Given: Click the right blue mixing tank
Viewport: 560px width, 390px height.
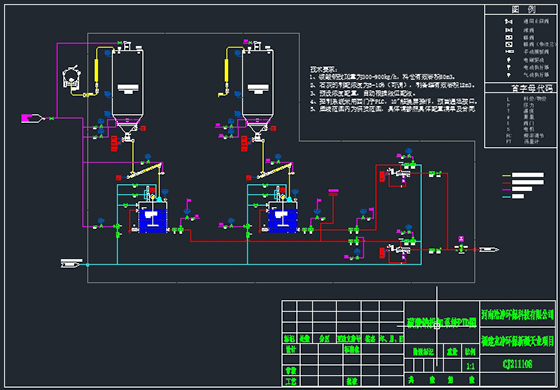Looking at the screenshot, I should [x=283, y=220].
